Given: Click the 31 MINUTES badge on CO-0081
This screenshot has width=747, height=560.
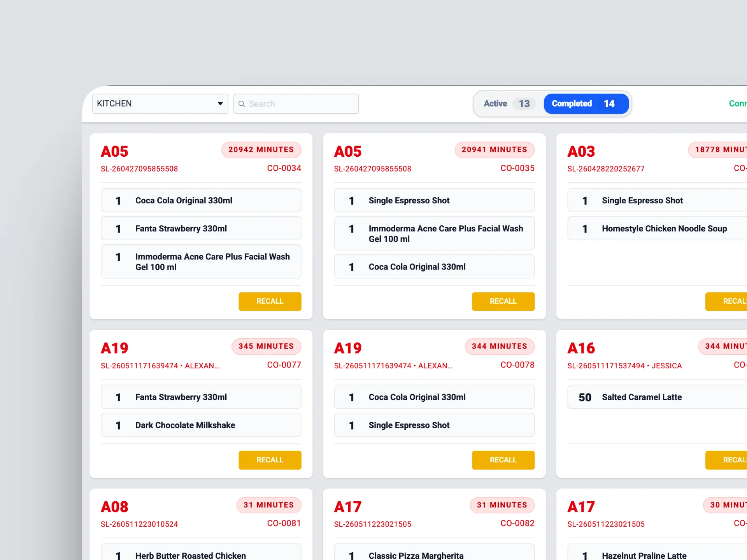Looking at the screenshot, I should tap(269, 505).
